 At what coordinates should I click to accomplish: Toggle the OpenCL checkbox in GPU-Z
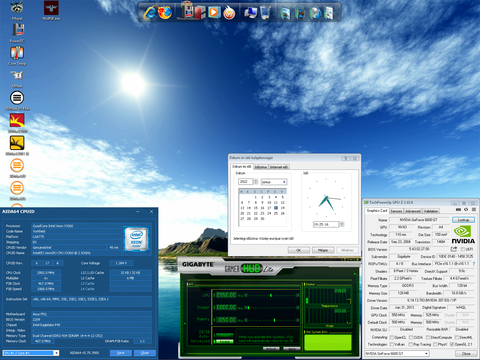pos(392,337)
